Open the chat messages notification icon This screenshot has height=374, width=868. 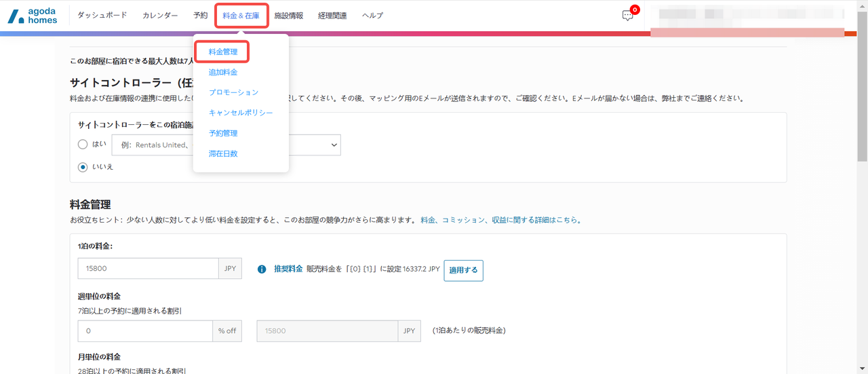[628, 16]
